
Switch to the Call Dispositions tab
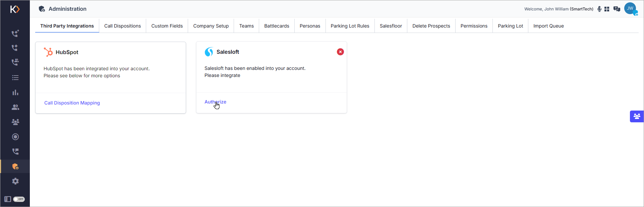[122, 26]
